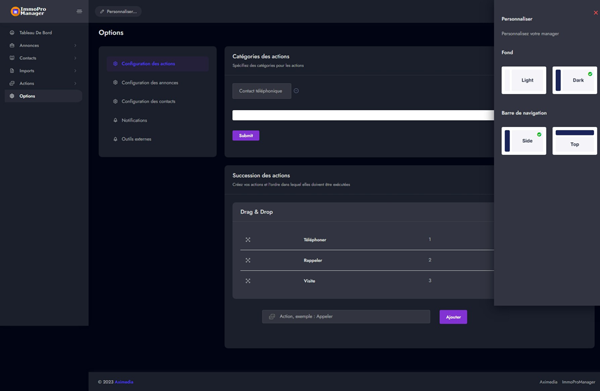Select the Light background option
The height and width of the screenshot is (391, 600).
[x=524, y=80]
